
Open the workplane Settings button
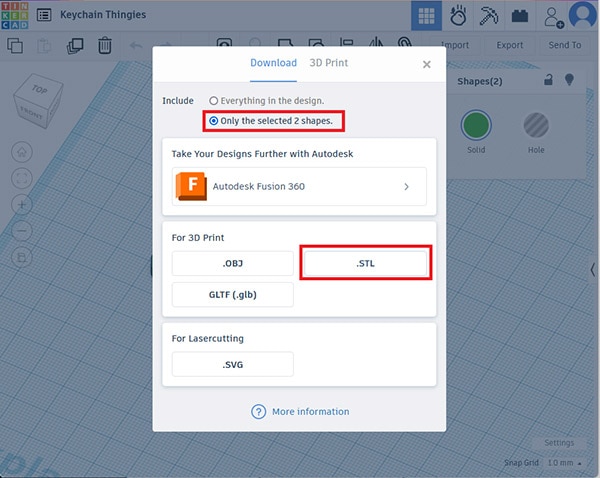(x=559, y=443)
